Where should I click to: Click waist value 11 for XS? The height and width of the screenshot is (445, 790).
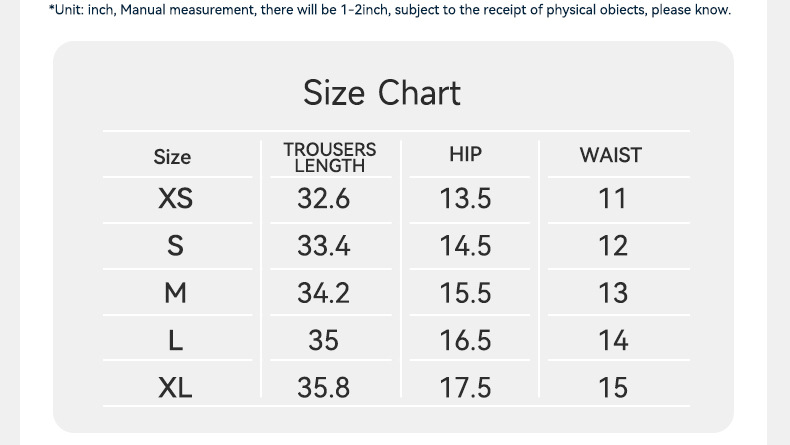(612, 199)
